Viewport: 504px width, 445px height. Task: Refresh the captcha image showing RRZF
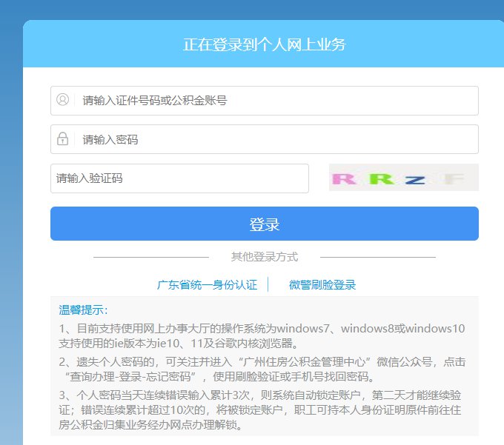coord(404,177)
